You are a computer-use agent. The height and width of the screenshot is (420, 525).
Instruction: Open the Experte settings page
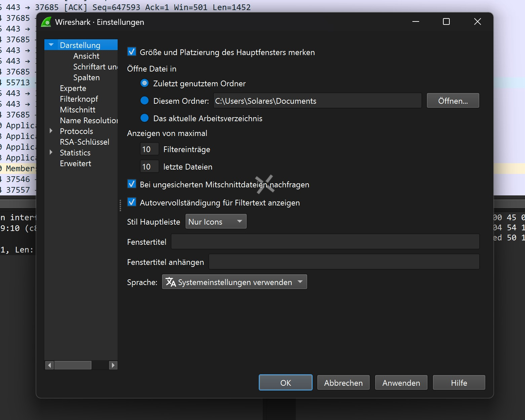[x=73, y=88]
